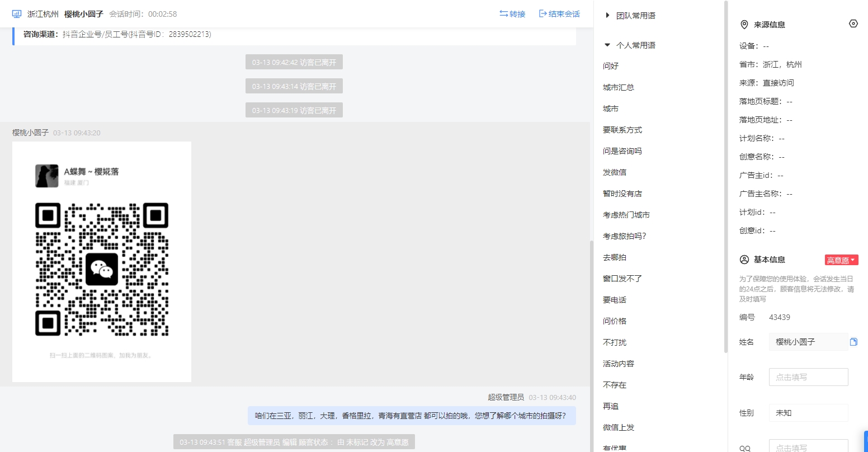Click the phrases panel scrollbar
Viewport: 868px width, 452px height.
[x=726, y=177]
